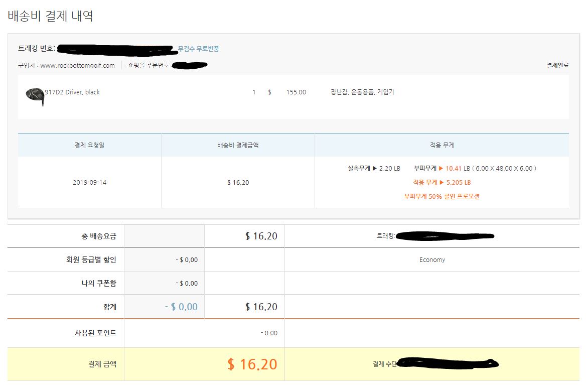Click the blue - $ 0.00 discount total
Screen dimensions: 587x392
[x=181, y=307]
